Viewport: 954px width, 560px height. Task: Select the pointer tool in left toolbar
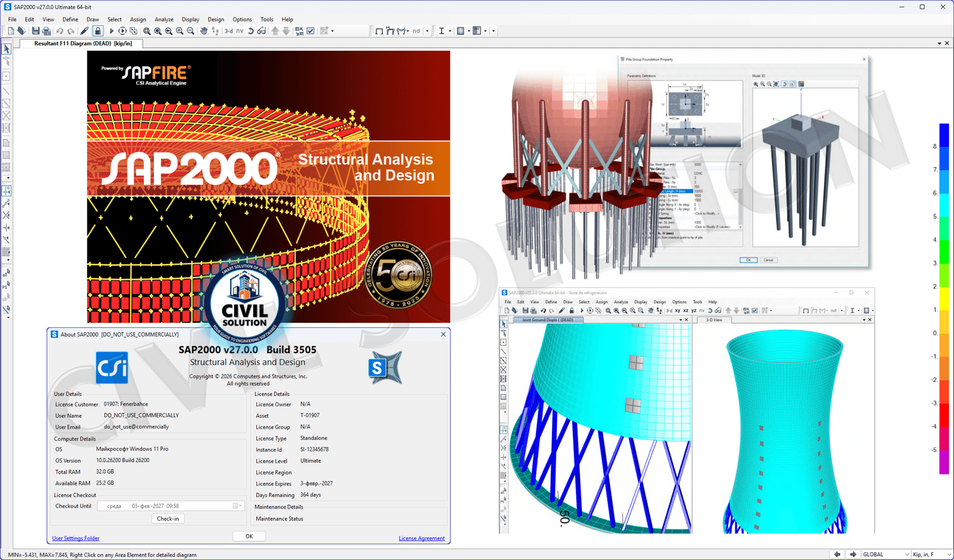[6, 49]
